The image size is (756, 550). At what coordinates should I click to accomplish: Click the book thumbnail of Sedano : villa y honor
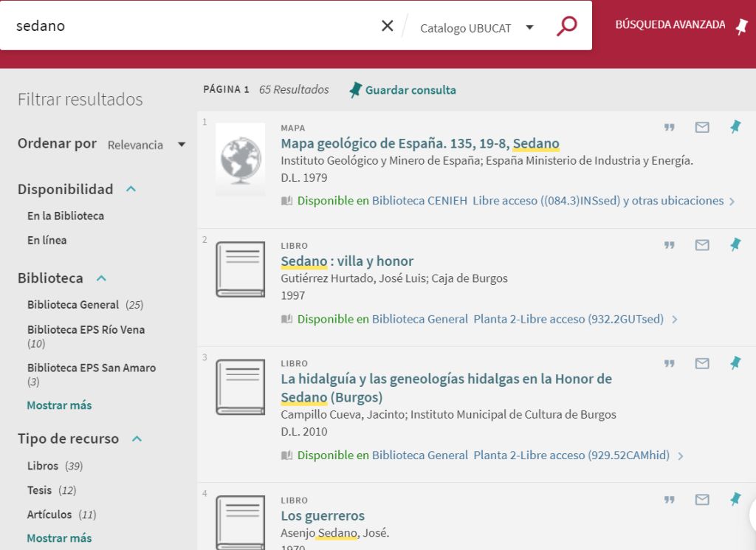(240, 269)
